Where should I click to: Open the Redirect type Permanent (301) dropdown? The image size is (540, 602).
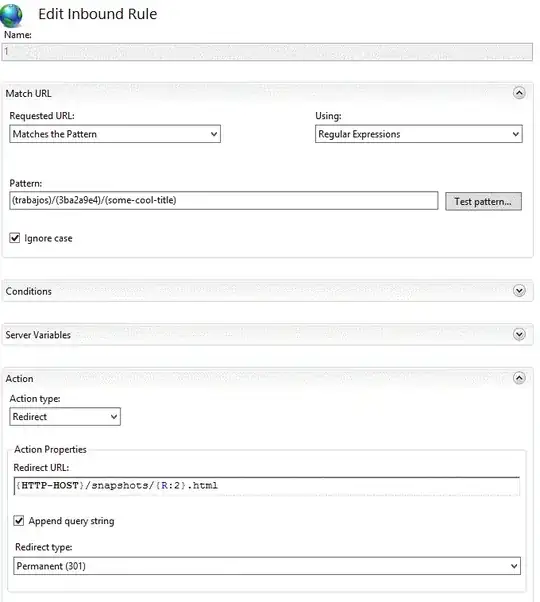pyautogui.click(x=267, y=566)
